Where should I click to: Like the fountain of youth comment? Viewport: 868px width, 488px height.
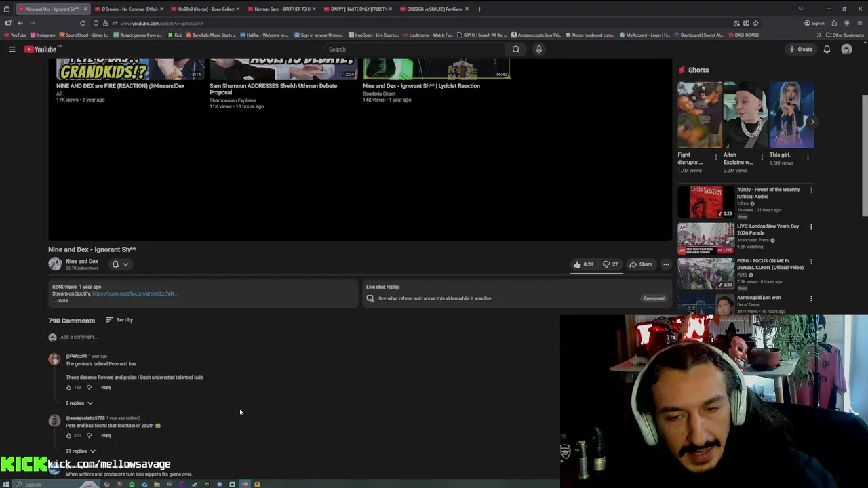68,436
